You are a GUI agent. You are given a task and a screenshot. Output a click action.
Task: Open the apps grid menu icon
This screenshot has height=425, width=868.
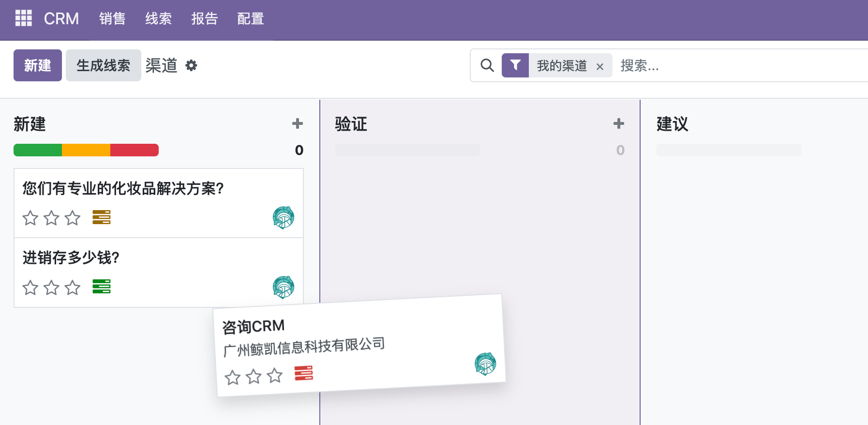(x=23, y=18)
